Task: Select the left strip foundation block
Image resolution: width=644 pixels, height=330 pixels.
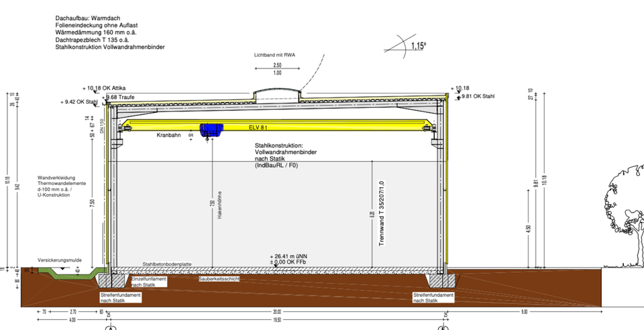Action: tap(107, 277)
